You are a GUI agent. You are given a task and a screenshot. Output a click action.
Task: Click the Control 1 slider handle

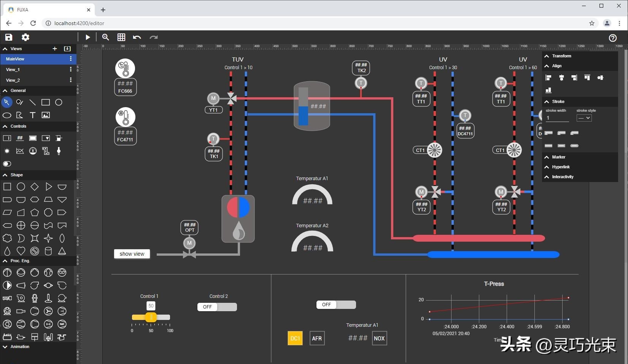click(151, 317)
